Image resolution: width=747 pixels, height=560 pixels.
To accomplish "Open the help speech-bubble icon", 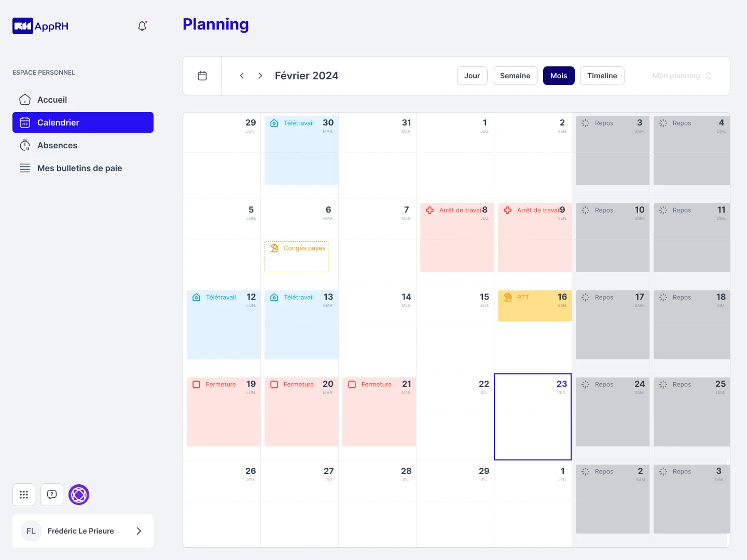I will (x=51, y=495).
